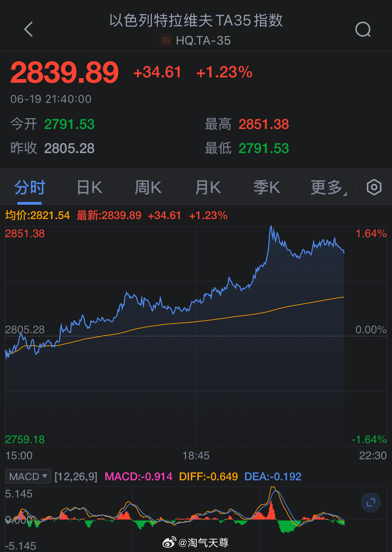
Task: Tap the 0.00% baseline axis label
Action: [x=371, y=330]
